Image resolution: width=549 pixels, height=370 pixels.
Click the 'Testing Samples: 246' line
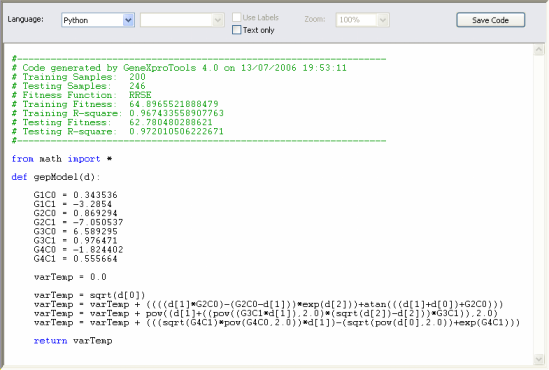pos(79,86)
